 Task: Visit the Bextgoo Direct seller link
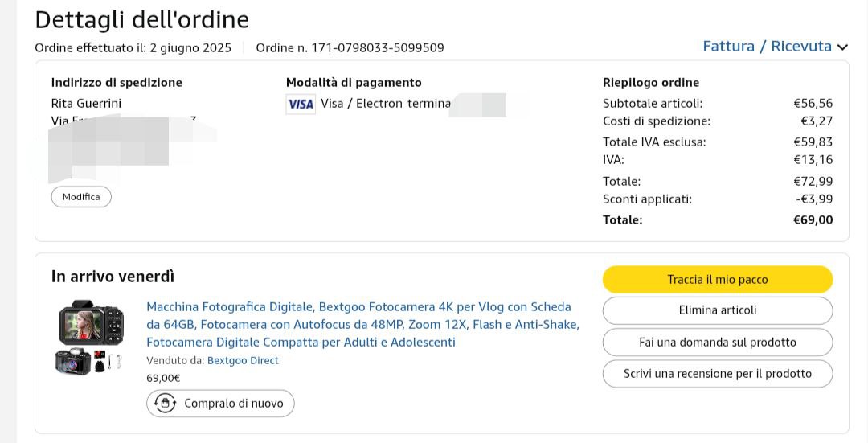tap(243, 360)
